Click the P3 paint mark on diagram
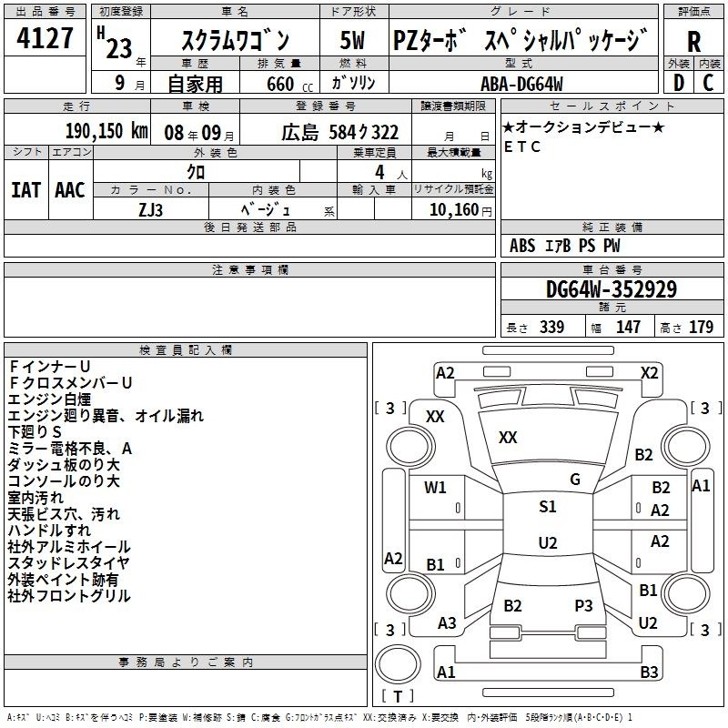 click(583, 606)
